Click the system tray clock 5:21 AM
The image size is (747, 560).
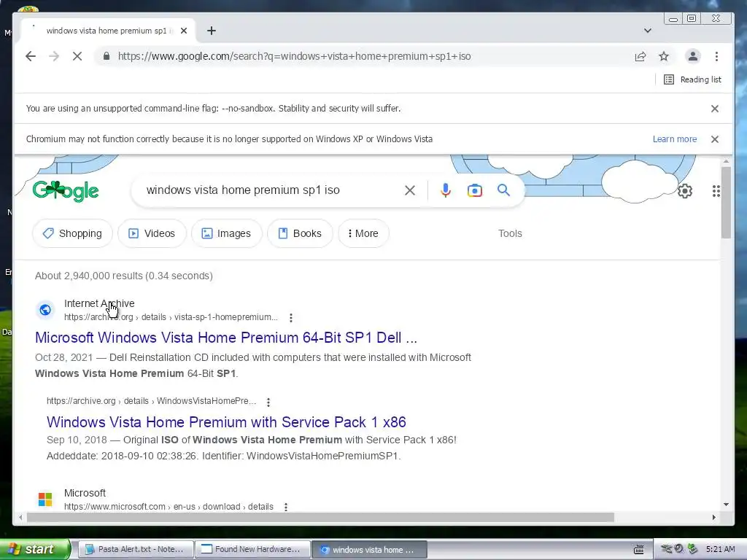pyautogui.click(x=720, y=549)
